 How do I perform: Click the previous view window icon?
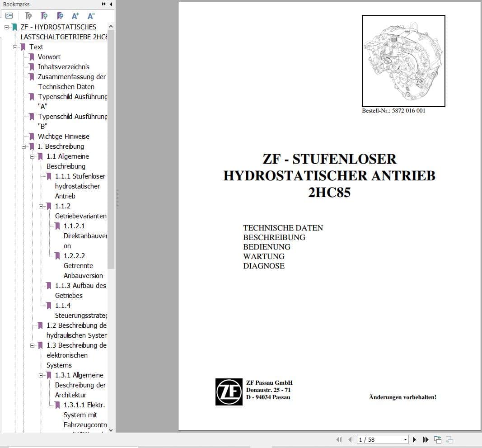pos(437,440)
